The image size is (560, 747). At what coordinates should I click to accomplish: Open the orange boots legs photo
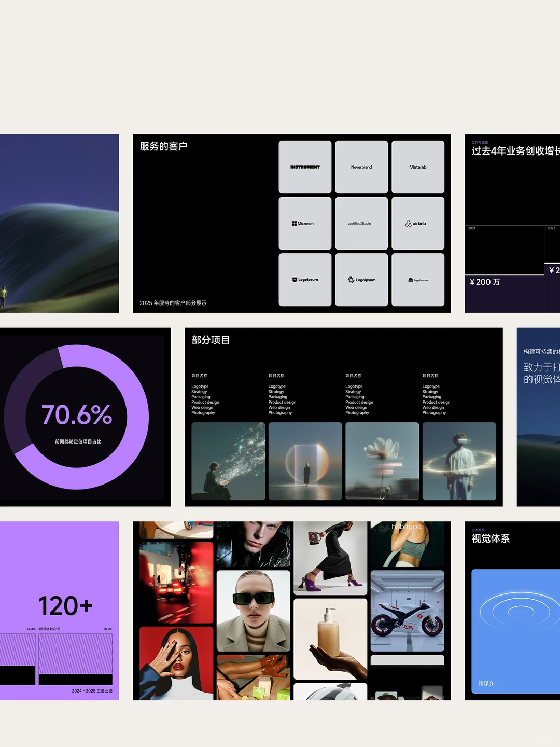pyautogui.click(x=254, y=677)
